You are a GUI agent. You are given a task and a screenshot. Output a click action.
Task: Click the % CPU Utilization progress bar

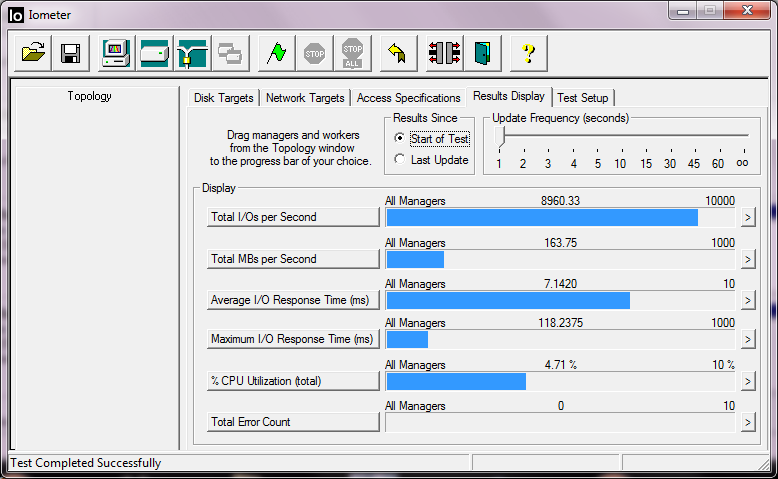[560, 381]
